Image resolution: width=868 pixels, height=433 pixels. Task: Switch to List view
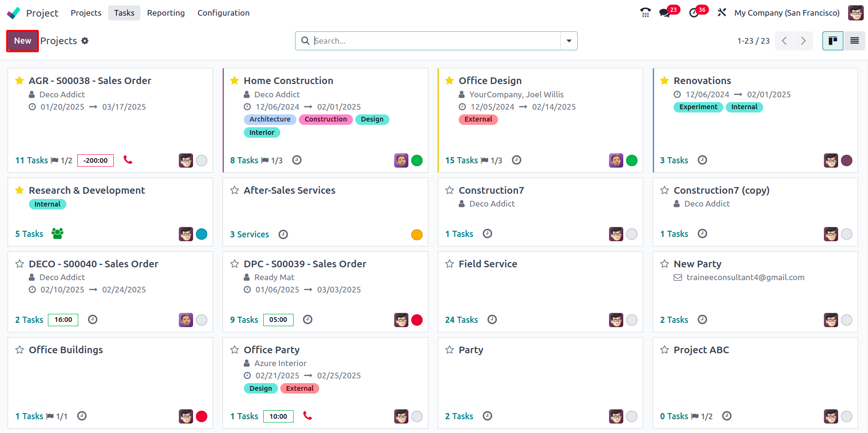(854, 41)
